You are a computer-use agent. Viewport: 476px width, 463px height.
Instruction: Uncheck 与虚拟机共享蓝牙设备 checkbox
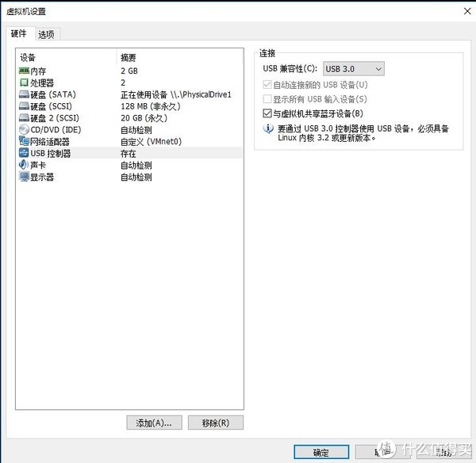(267, 113)
